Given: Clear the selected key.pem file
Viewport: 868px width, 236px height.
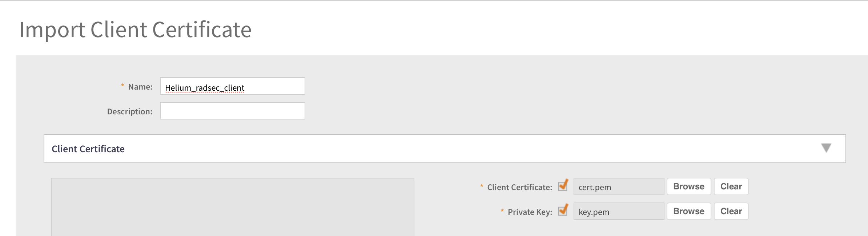Looking at the screenshot, I should [x=731, y=211].
